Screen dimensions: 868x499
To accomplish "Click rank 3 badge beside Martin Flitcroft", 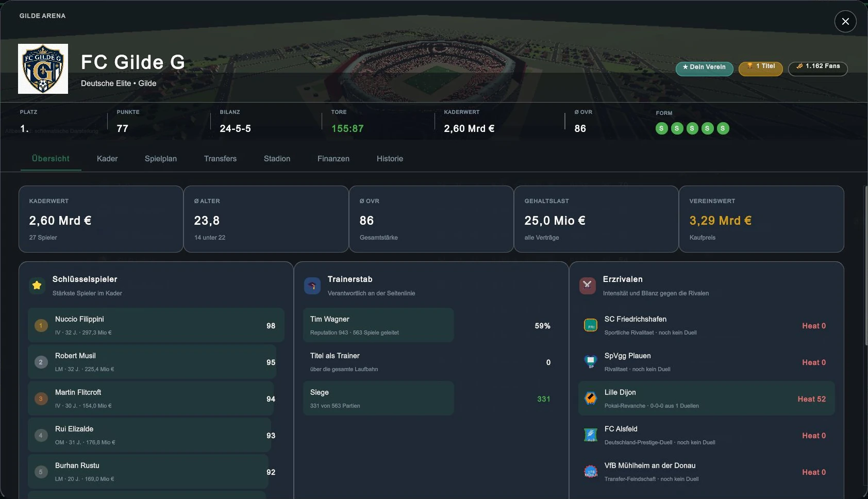I will click(x=41, y=398).
